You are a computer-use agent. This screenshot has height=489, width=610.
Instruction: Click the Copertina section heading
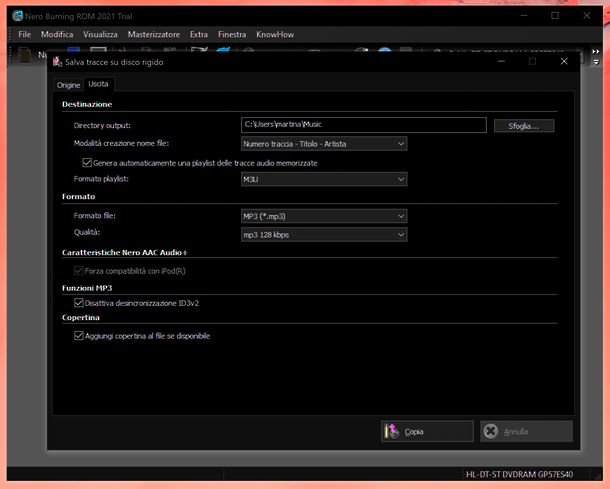81,317
